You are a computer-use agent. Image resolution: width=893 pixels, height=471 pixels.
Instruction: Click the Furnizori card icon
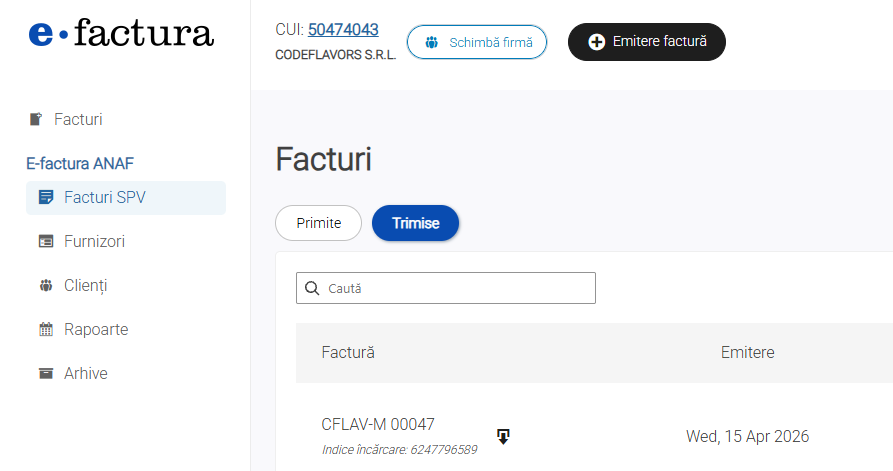tap(46, 241)
